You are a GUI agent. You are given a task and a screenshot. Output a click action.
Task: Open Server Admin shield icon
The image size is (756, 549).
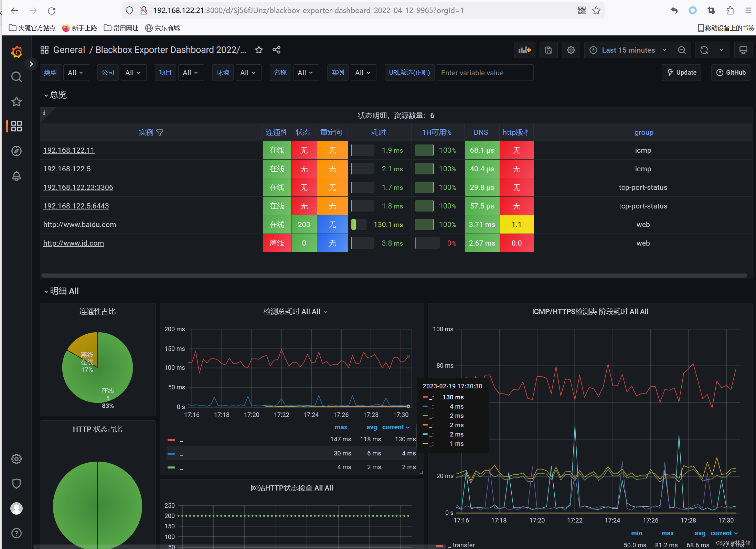(x=17, y=484)
